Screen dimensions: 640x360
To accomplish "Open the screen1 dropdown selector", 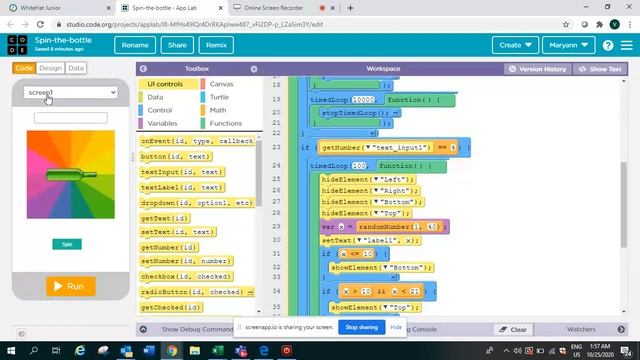I will 71,93.
